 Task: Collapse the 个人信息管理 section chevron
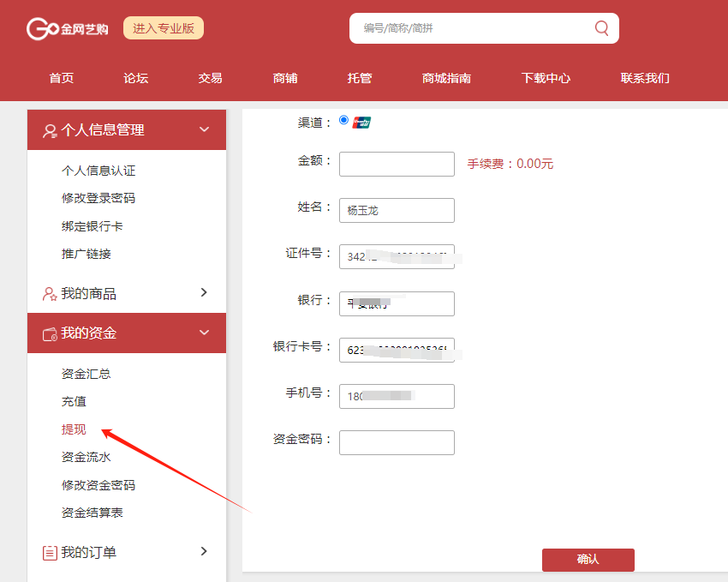(204, 129)
